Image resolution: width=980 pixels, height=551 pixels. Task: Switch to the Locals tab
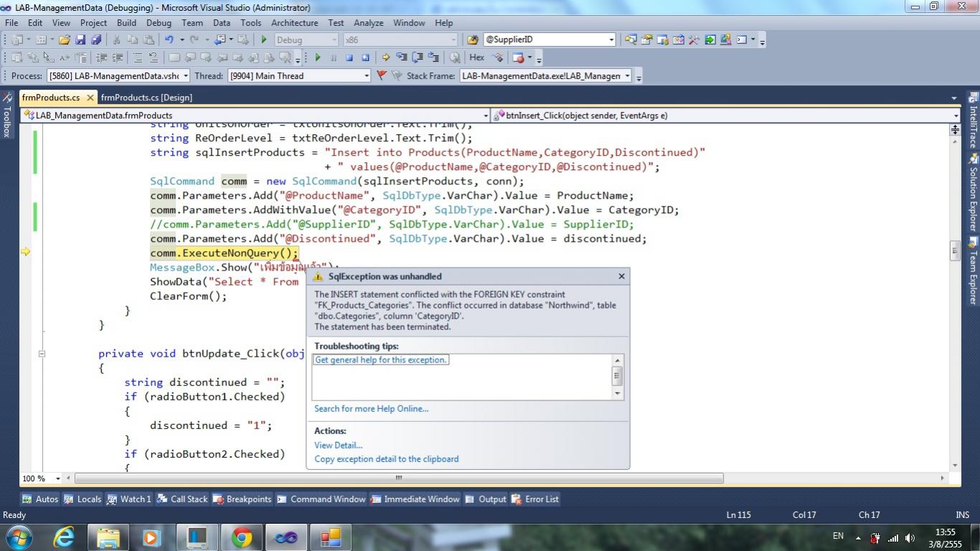(83, 499)
